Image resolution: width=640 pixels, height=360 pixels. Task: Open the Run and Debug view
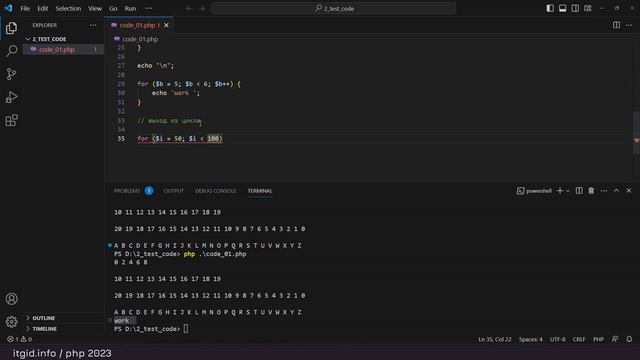click(x=11, y=97)
